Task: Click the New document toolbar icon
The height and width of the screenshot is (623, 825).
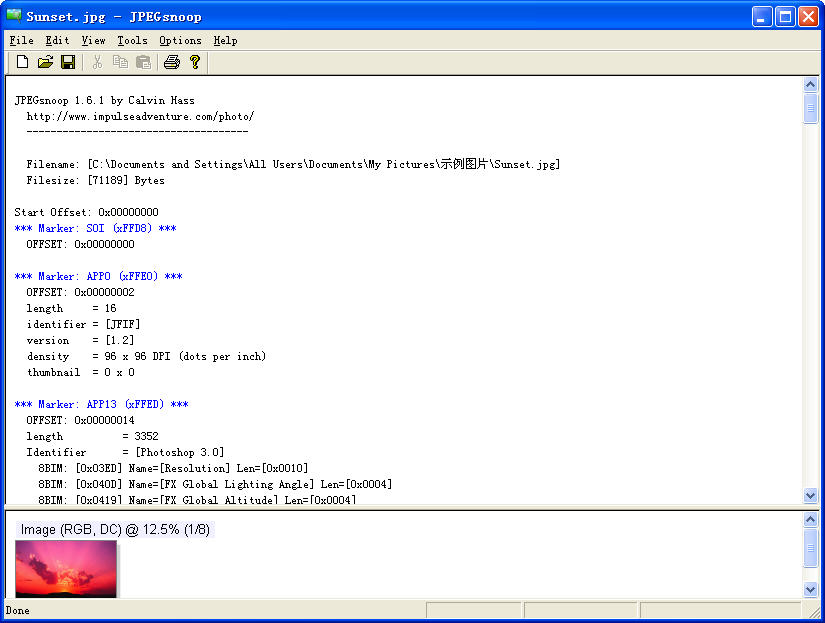Action: pos(22,62)
